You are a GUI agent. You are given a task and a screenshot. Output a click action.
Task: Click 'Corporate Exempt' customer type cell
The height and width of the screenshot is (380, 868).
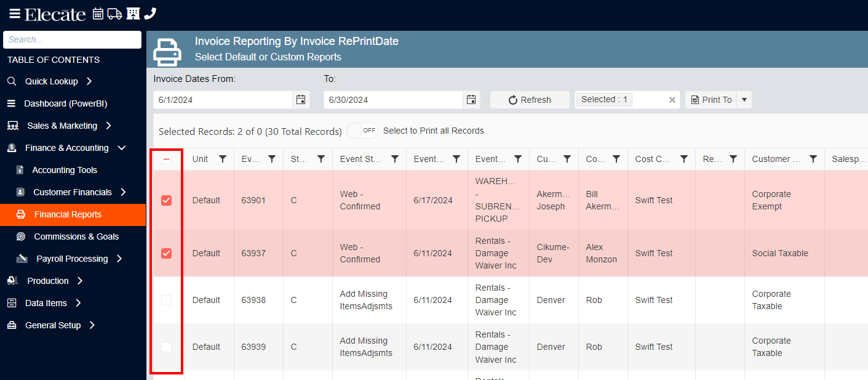(784, 200)
